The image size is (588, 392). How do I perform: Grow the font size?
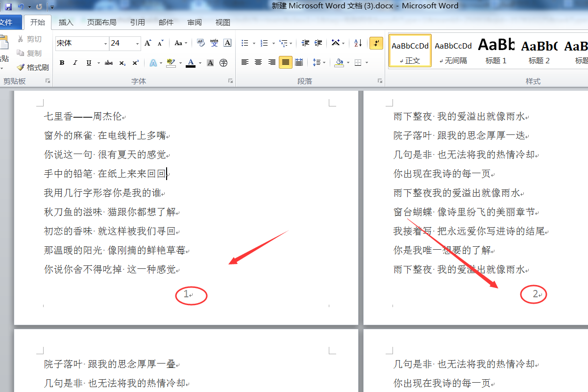(x=147, y=43)
